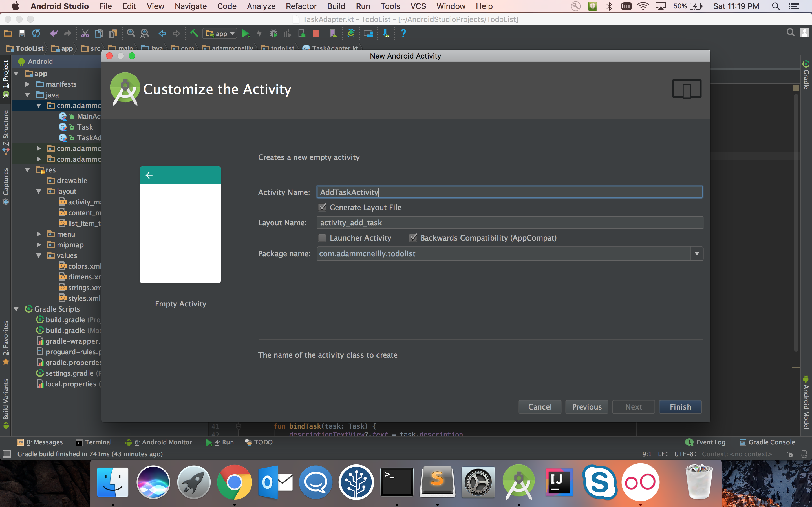The width and height of the screenshot is (812, 507).
Task: Click the Previous button
Action: coord(586,407)
